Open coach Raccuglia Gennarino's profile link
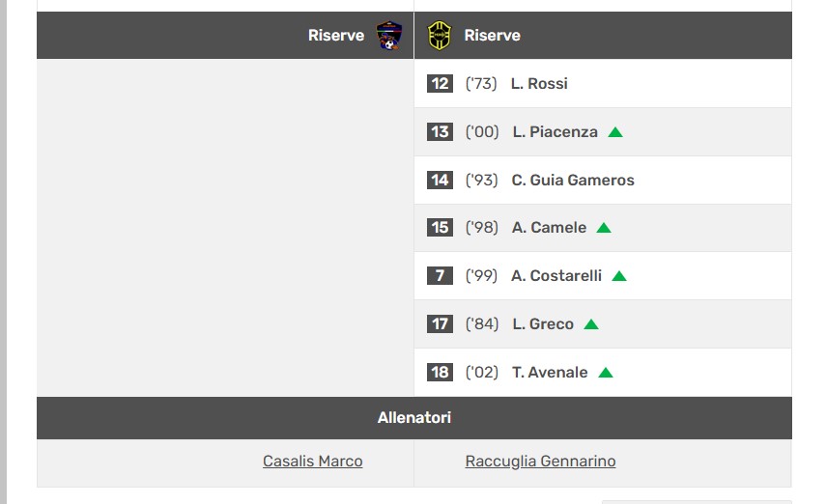The height and width of the screenshot is (504, 826). [x=540, y=462]
